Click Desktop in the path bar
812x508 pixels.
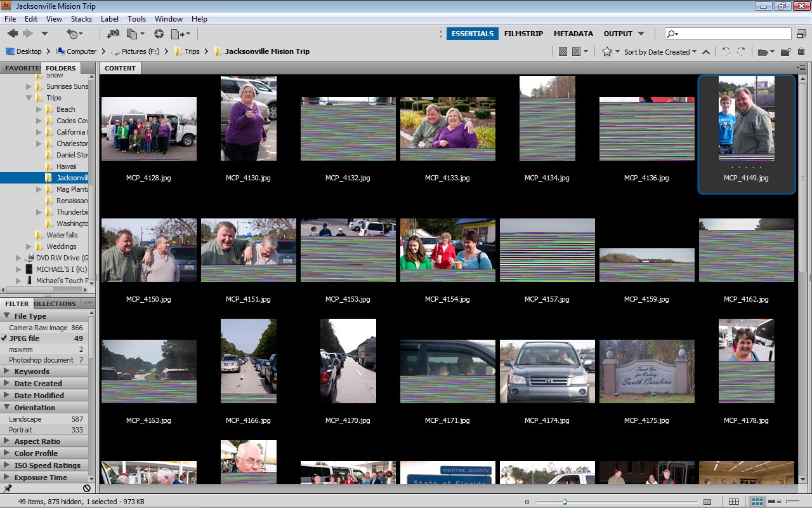click(23, 51)
